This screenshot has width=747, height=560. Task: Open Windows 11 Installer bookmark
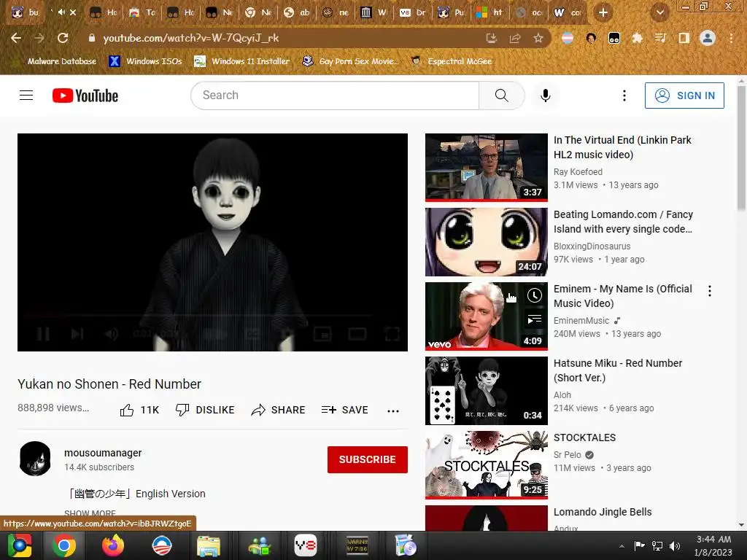[242, 61]
